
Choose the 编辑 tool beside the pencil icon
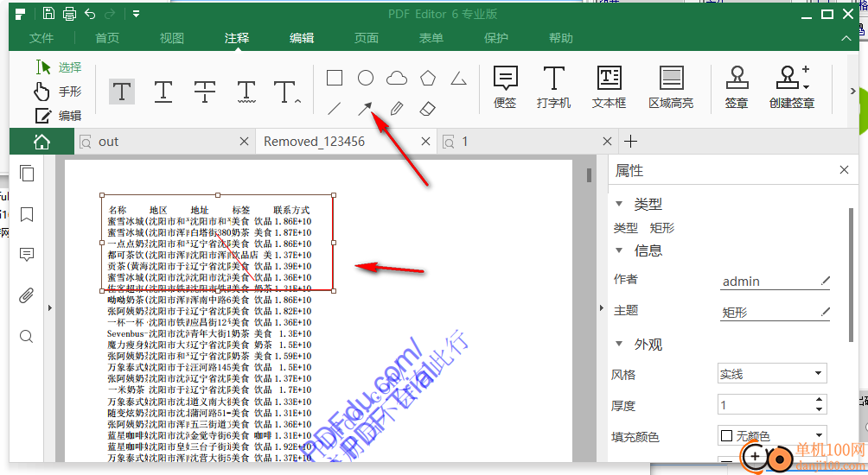pos(59,116)
